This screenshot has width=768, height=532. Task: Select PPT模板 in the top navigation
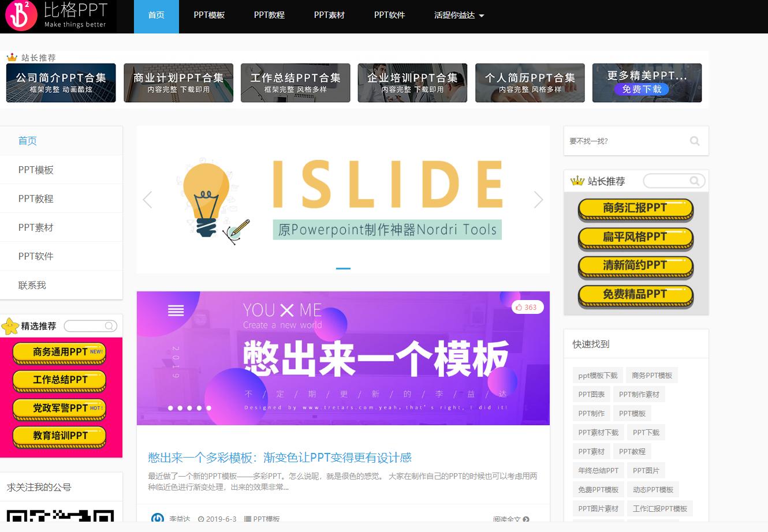(x=208, y=16)
